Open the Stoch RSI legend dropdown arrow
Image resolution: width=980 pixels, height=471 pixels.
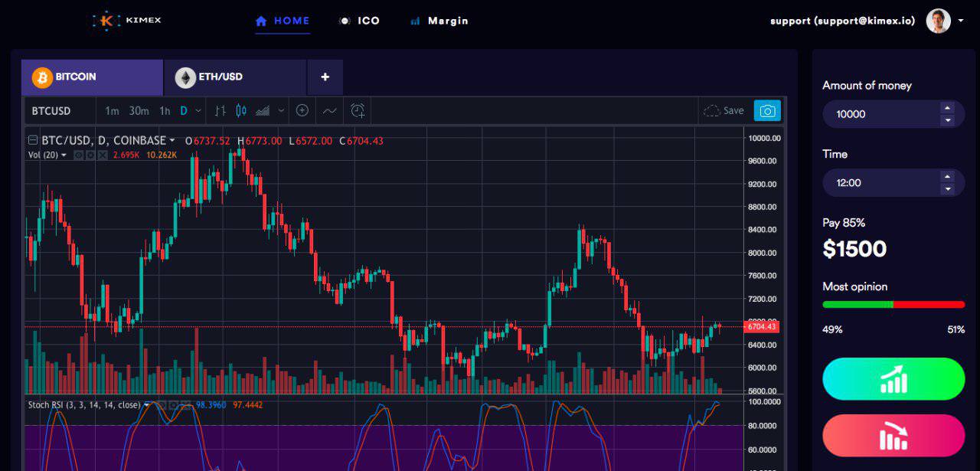tap(146, 404)
